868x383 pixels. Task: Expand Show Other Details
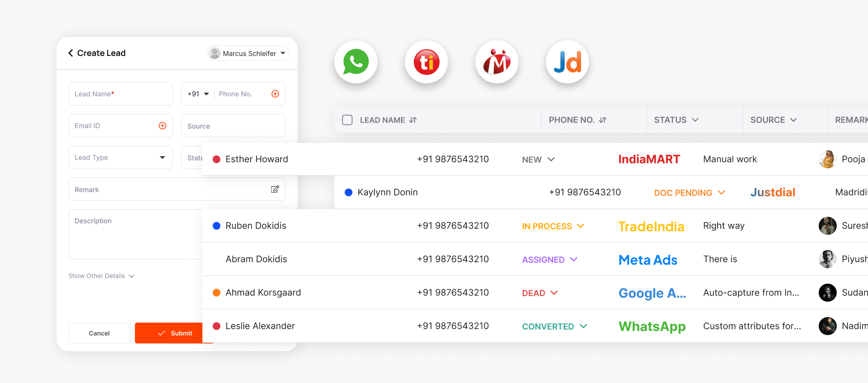pos(102,276)
